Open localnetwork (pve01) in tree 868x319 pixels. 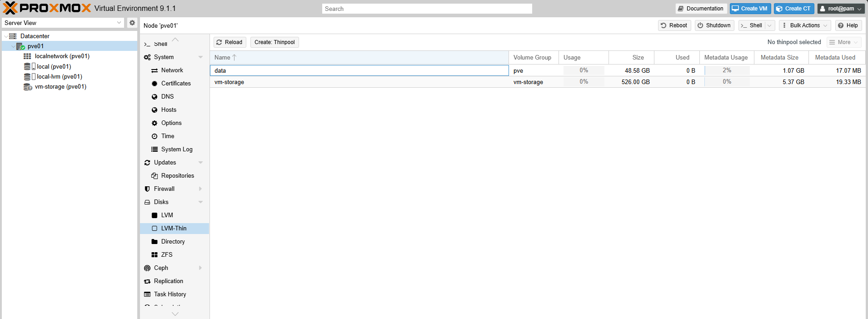click(62, 56)
